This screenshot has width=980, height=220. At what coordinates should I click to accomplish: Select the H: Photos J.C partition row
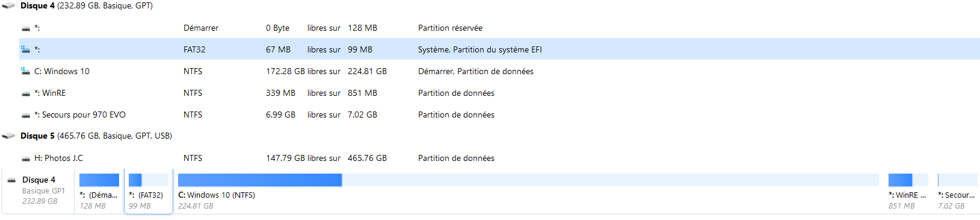tap(499, 158)
